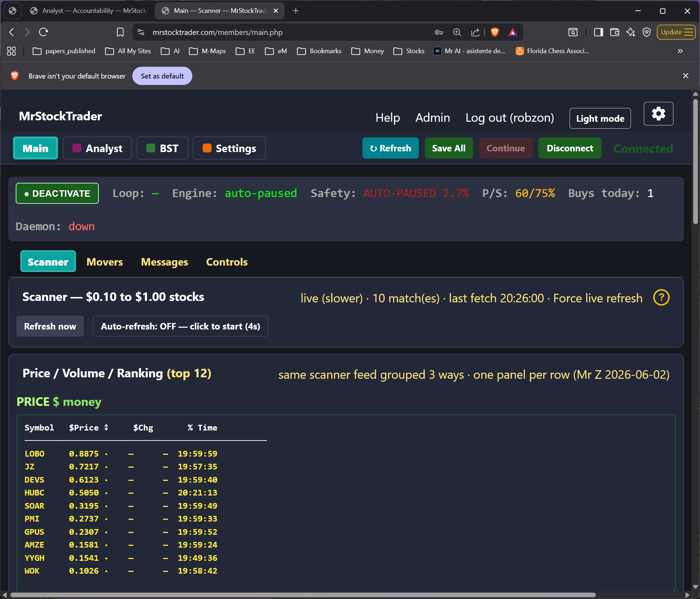Toggle the browser sidebar panel icon
700x599 pixels.
[598, 32]
